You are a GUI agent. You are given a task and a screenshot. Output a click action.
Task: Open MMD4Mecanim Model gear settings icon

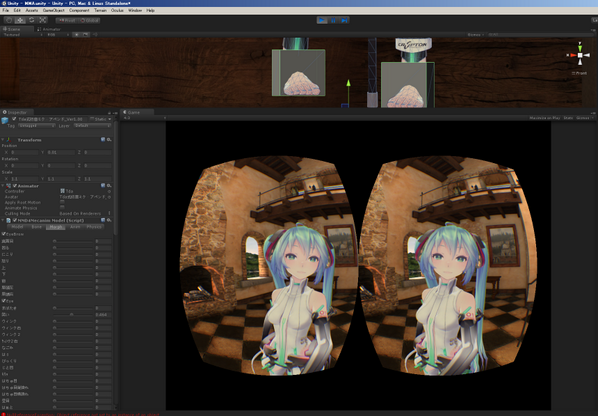tap(109, 220)
